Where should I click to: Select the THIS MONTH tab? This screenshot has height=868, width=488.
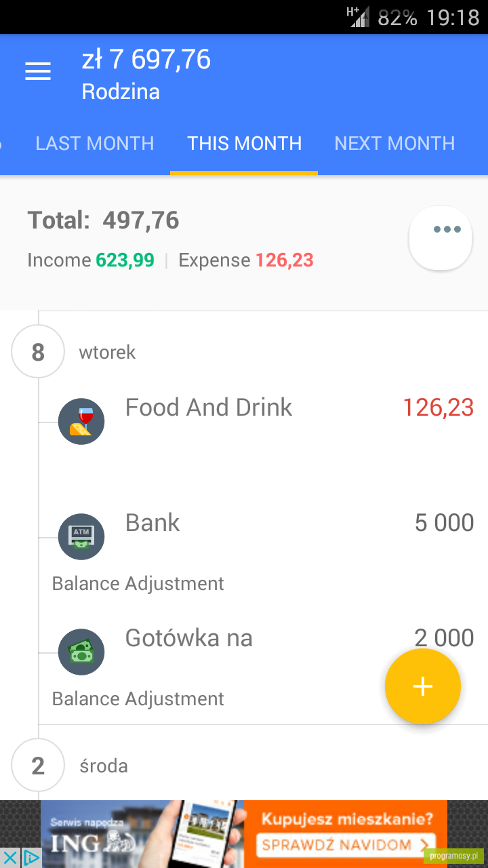244,144
